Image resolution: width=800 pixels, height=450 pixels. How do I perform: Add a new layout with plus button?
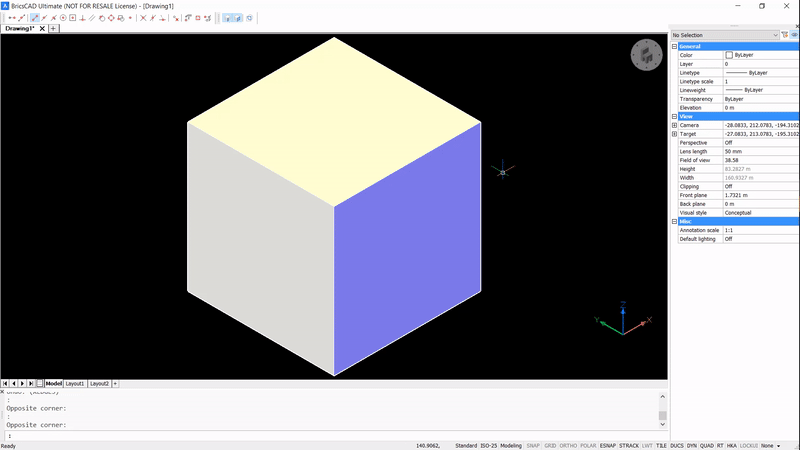[115, 383]
